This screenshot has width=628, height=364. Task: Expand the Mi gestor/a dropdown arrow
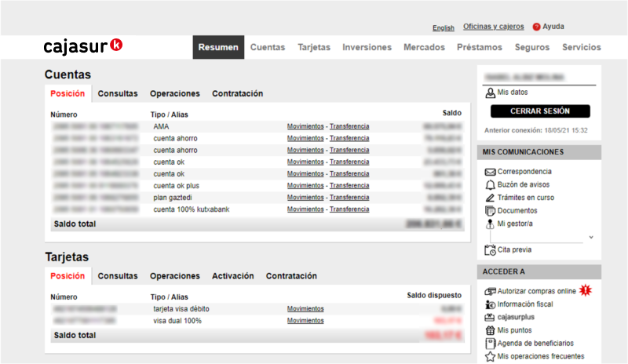click(x=591, y=237)
